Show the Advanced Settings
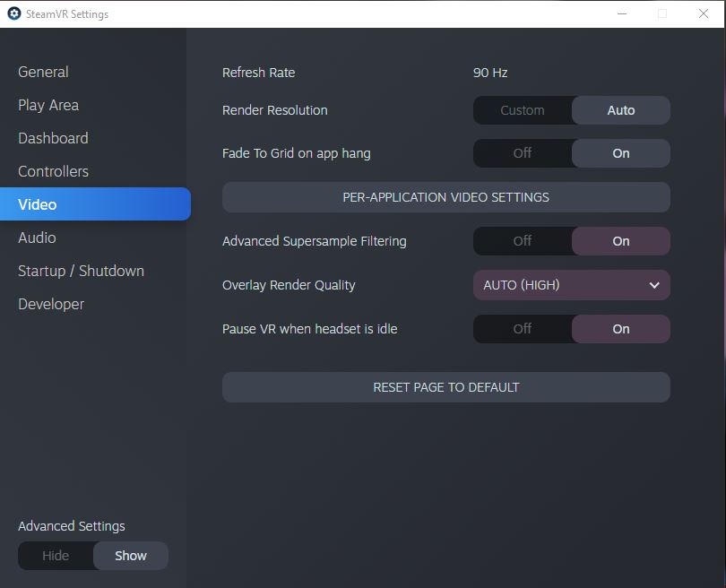Image resolution: width=726 pixels, height=588 pixels. tap(130, 556)
